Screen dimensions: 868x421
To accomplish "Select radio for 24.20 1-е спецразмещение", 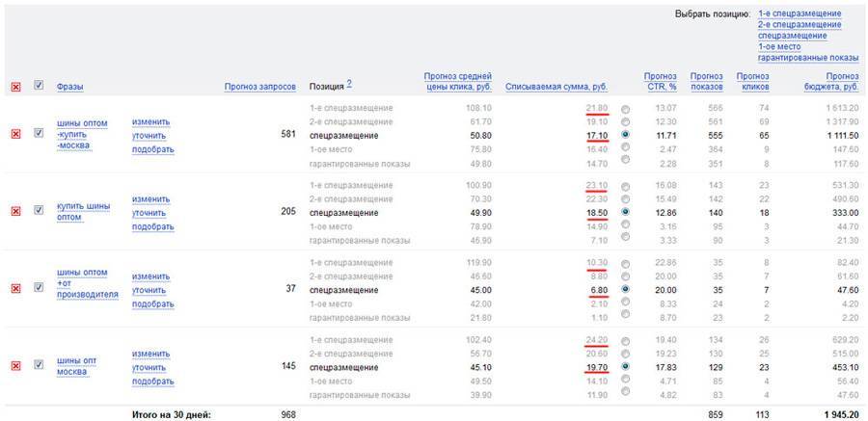I will click(626, 341).
